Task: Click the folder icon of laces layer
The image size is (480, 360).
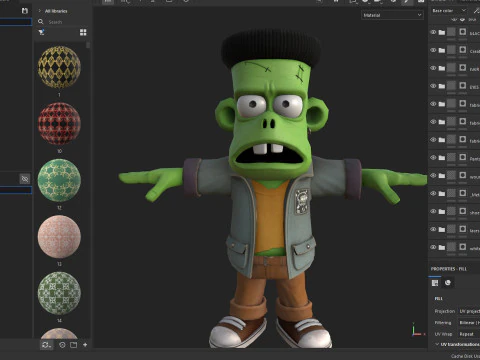Action: pos(442,229)
